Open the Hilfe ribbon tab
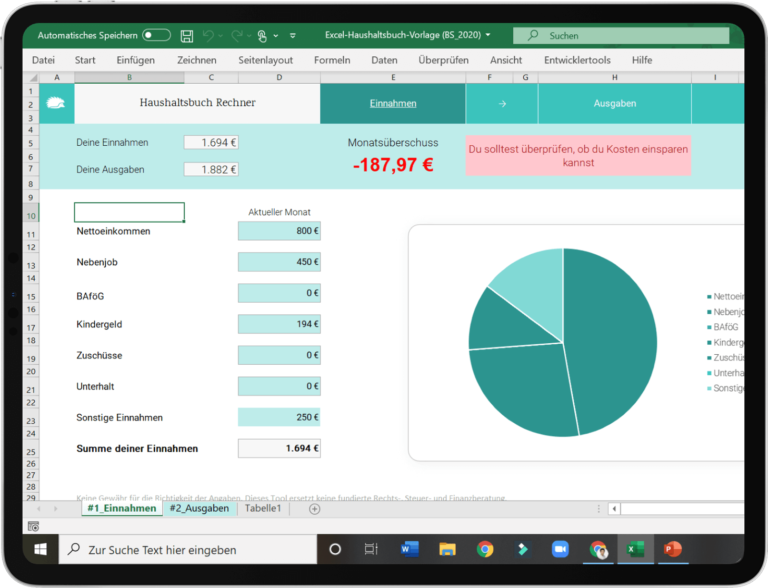The width and height of the screenshot is (768, 588). (x=642, y=60)
